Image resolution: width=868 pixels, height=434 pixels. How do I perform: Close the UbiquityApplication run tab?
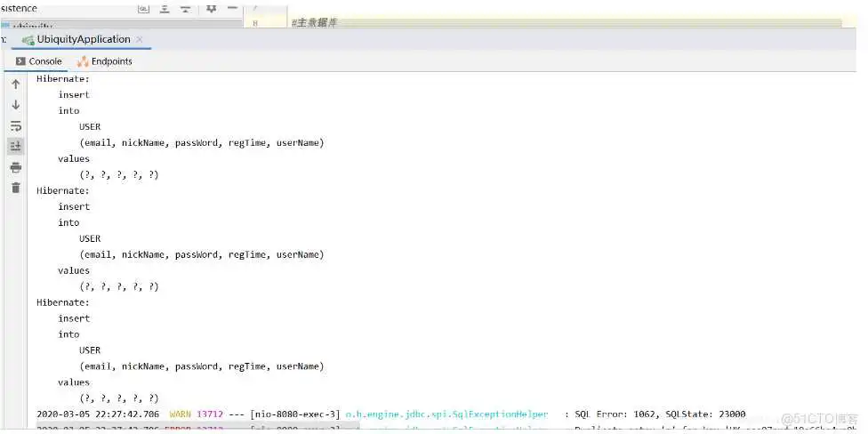tap(140, 39)
